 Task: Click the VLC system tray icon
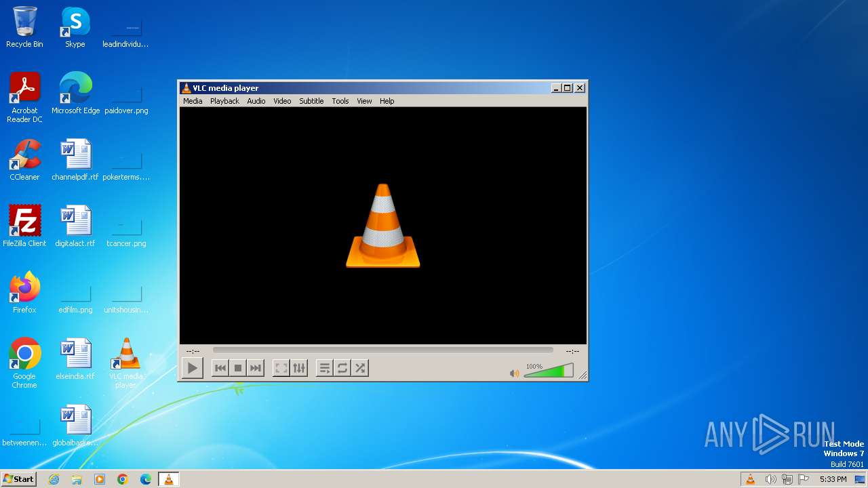coord(751,479)
